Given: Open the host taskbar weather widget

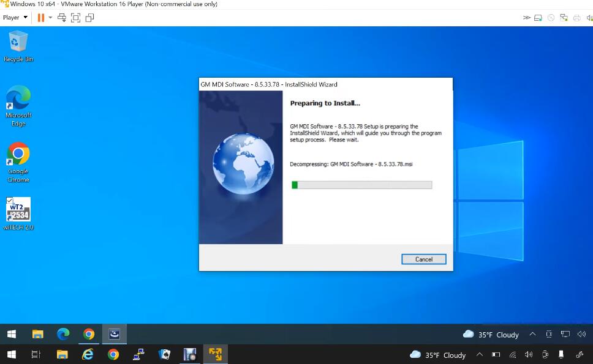Looking at the screenshot, I should (437, 355).
